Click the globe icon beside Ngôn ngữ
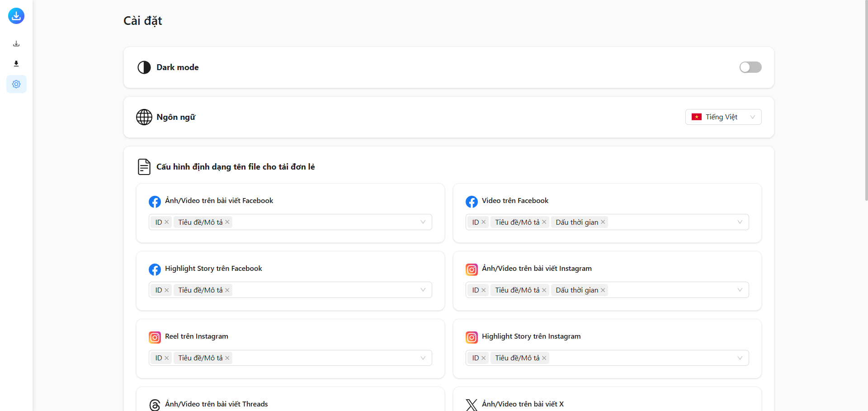The height and width of the screenshot is (411, 868). 144,117
